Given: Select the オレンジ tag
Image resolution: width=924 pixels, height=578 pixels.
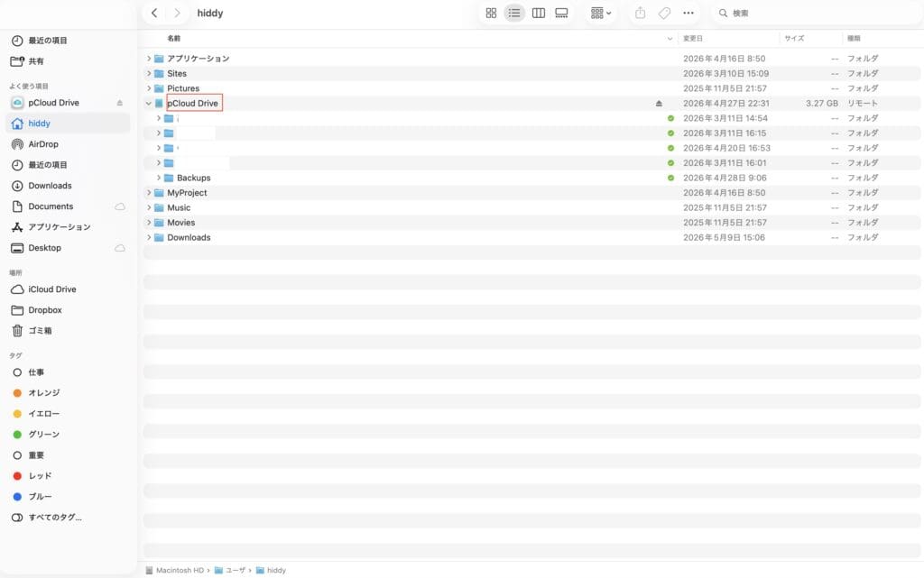Looking at the screenshot, I should click(43, 393).
